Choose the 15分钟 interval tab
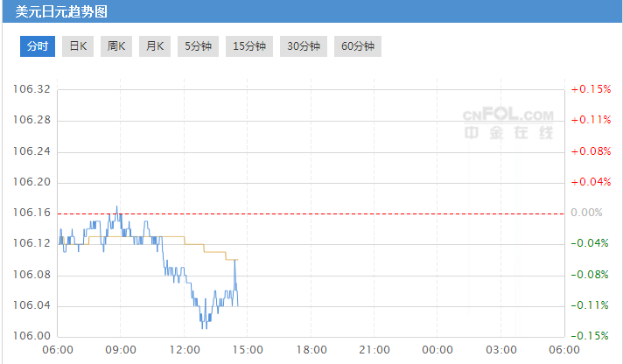The height and width of the screenshot is (364, 623). tap(249, 46)
